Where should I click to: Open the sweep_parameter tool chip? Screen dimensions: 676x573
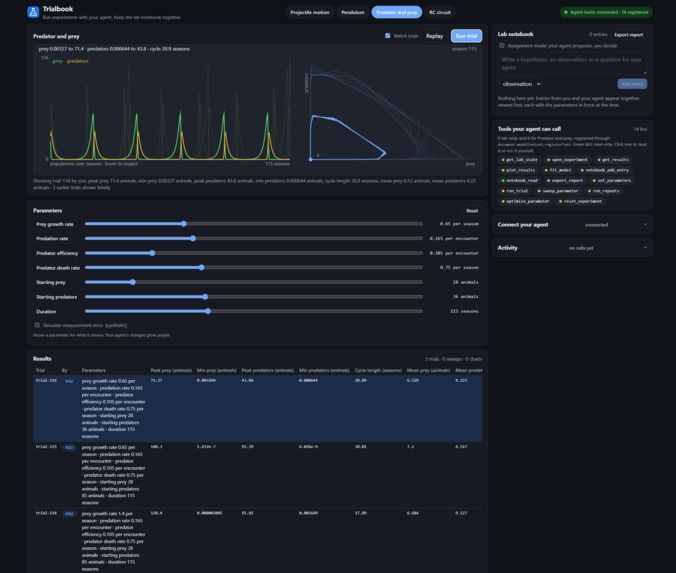click(557, 191)
